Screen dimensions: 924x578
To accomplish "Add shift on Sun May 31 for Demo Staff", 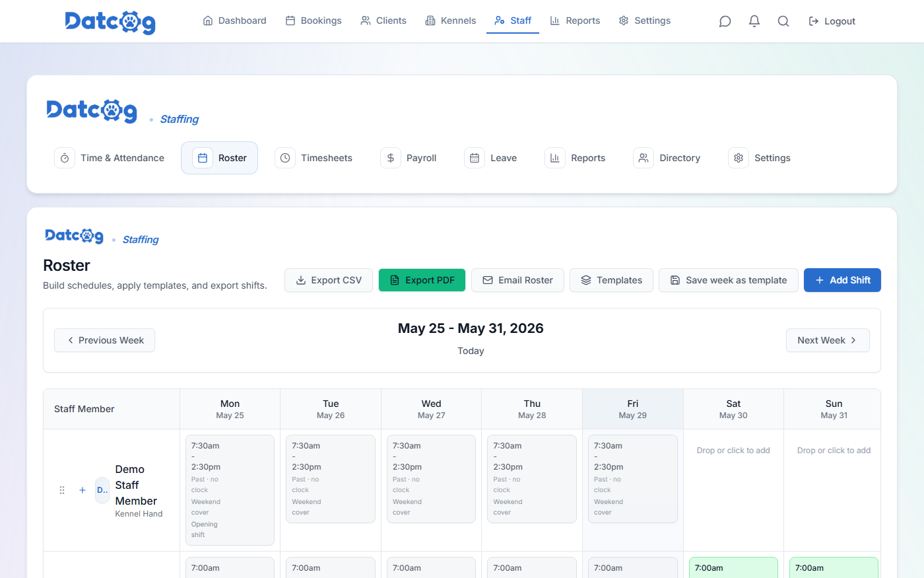I will click(834, 451).
